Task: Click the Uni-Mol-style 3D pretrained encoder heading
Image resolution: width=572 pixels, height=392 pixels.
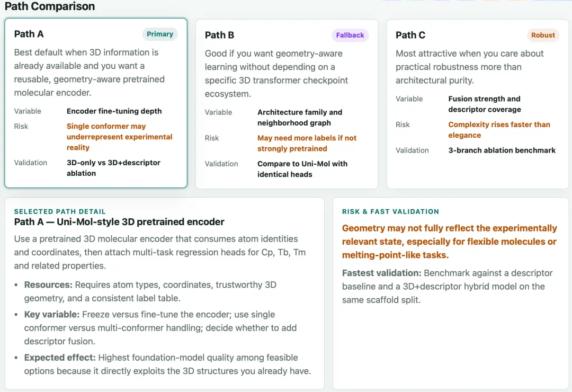Action: pyautogui.click(x=119, y=221)
